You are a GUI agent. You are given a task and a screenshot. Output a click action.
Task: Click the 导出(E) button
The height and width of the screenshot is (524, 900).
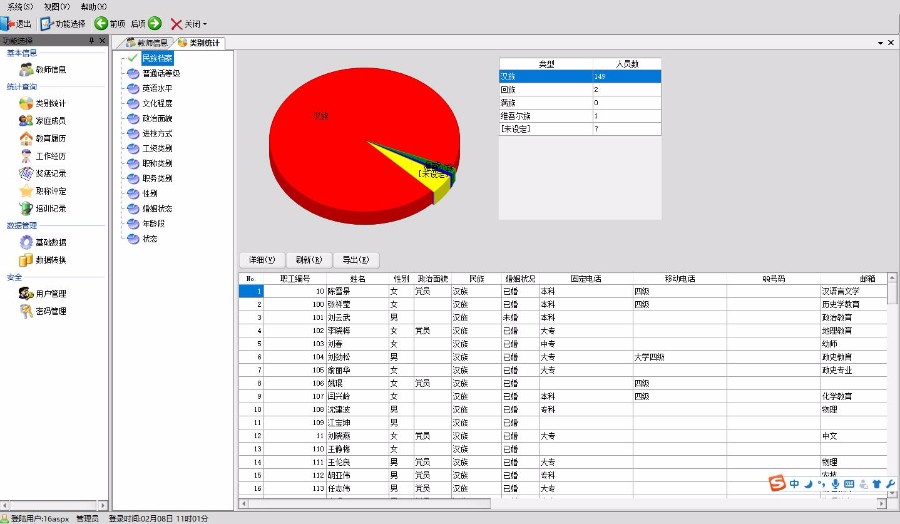point(356,260)
